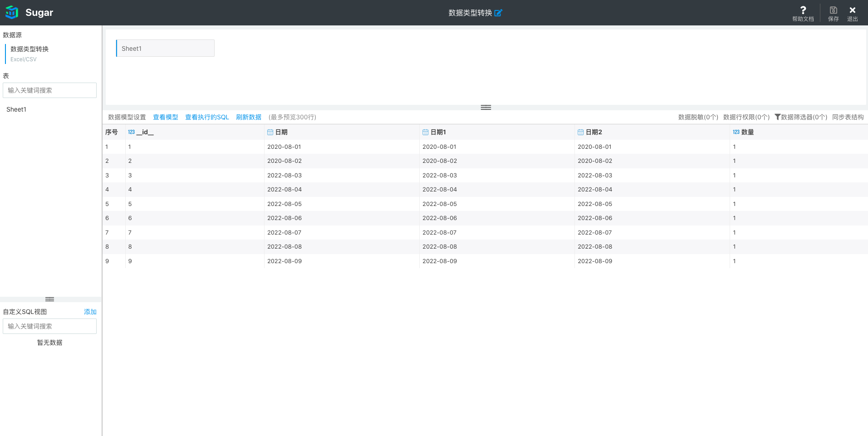The height and width of the screenshot is (436, 868).
Task: Open the help documentation icon
Action: pyautogui.click(x=803, y=10)
